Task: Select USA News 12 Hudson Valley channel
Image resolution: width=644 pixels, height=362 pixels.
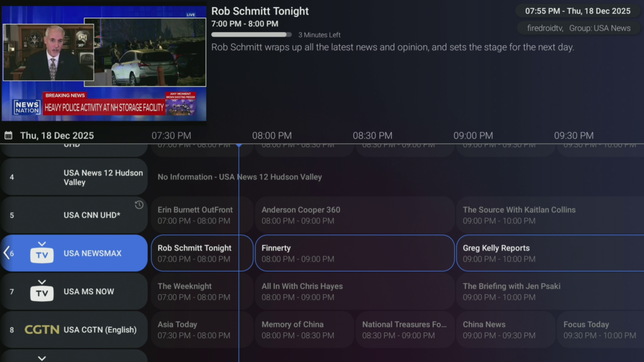Action: coord(74,177)
